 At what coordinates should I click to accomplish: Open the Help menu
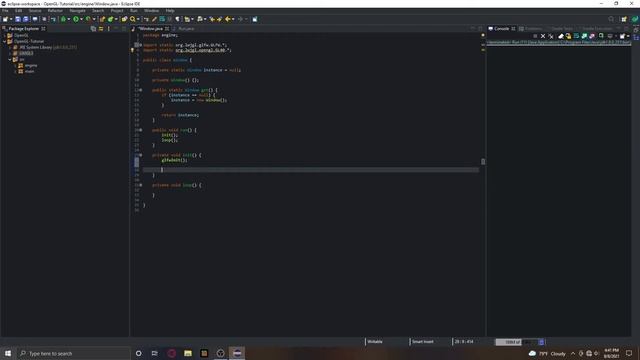coord(170,11)
